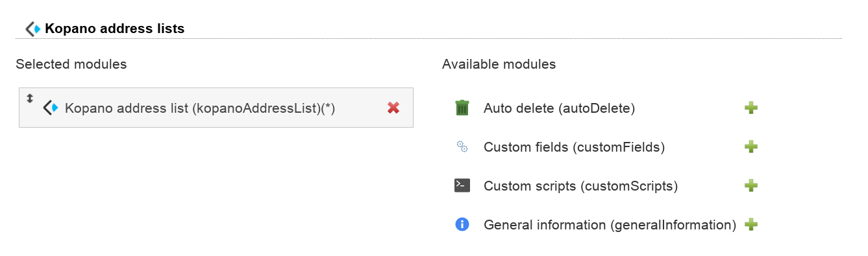Click the Custom fields gears icon

[x=462, y=146]
